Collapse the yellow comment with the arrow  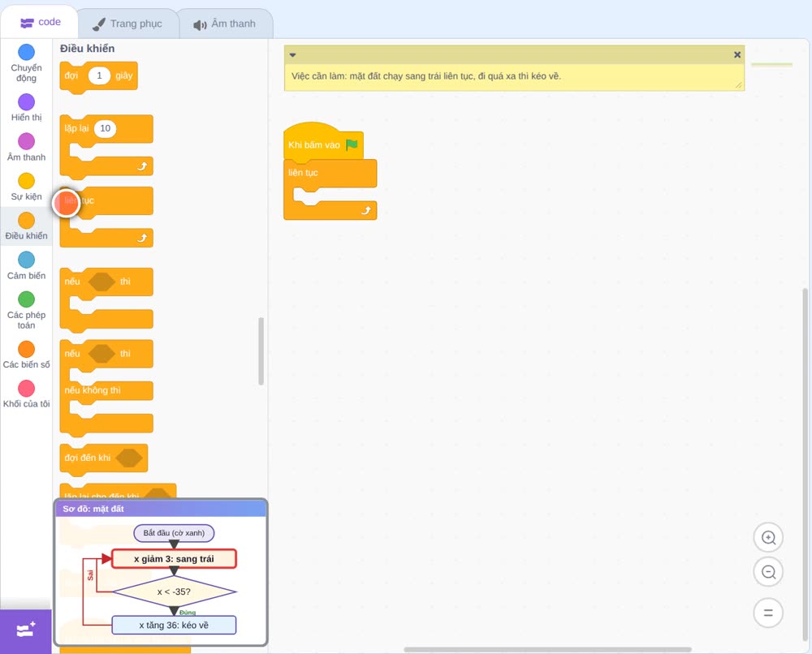(x=292, y=55)
